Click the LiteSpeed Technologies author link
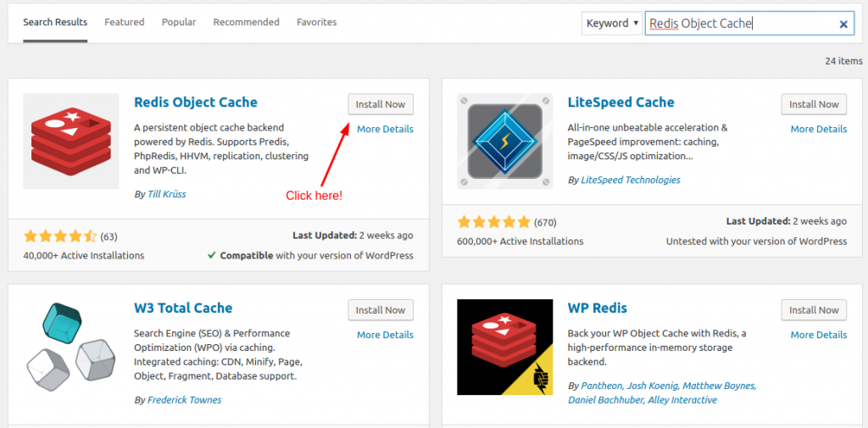Viewport: 868px width, 428px height. tap(631, 180)
